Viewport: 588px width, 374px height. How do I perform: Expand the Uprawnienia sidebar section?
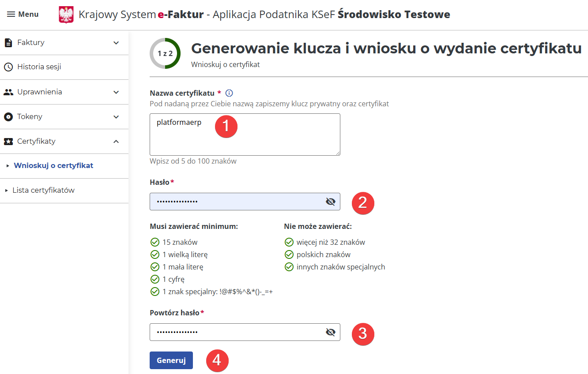click(x=116, y=92)
